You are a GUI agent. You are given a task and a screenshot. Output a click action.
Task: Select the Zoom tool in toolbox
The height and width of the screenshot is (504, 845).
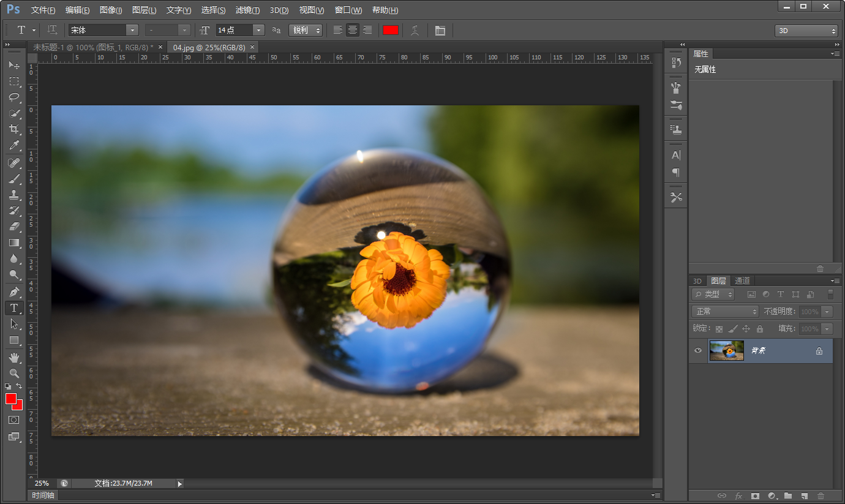[x=13, y=373]
